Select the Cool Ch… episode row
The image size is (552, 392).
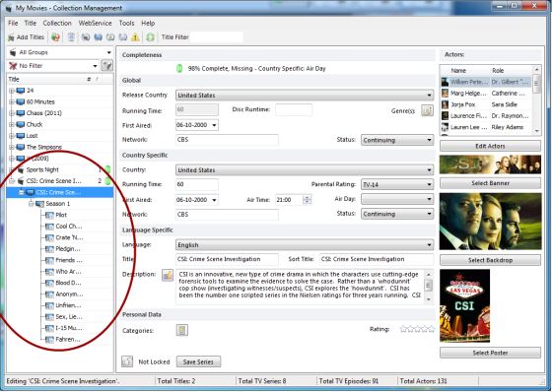click(69, 226)
